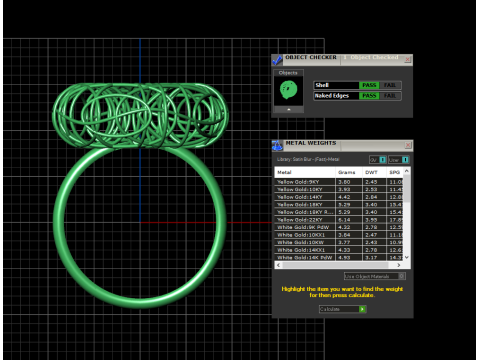Click the metal table scroll-left arrow
This screenshot has width=480, height=360.
point(278,265)
